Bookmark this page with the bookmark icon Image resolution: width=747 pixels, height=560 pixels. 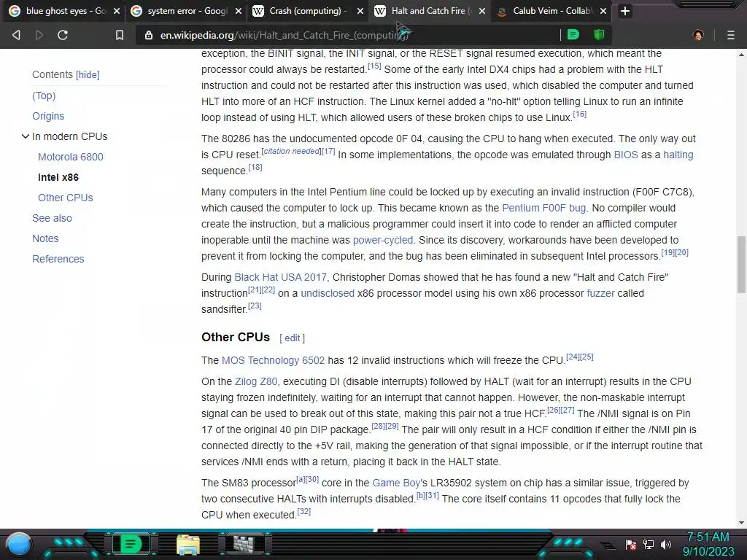[120, 35]
